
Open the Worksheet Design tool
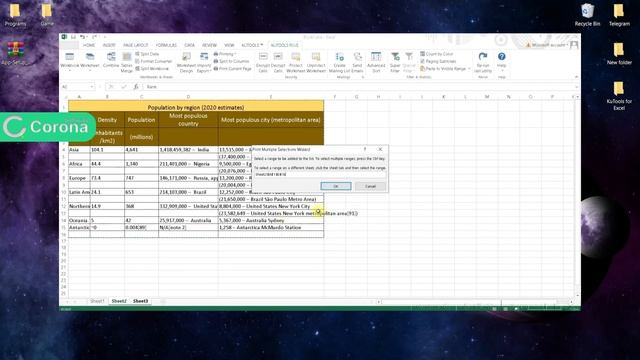186,62
